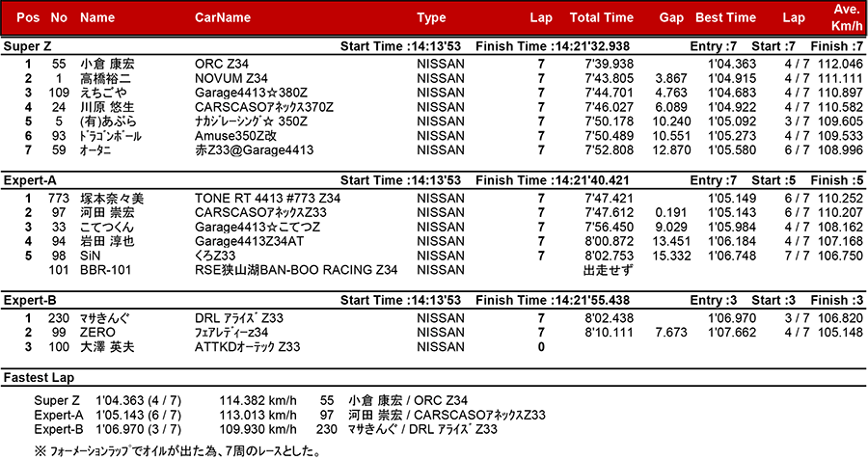Click driver name '小倉 康宏' in Super Z table
Viewport: 868px width, 460px height.
point(107,65)
